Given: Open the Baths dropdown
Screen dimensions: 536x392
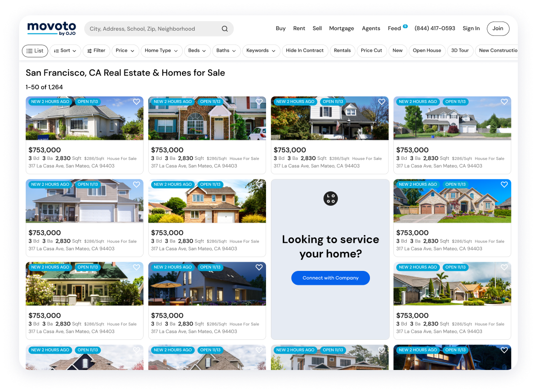Looking at the screenshot, I should point(226,51).
